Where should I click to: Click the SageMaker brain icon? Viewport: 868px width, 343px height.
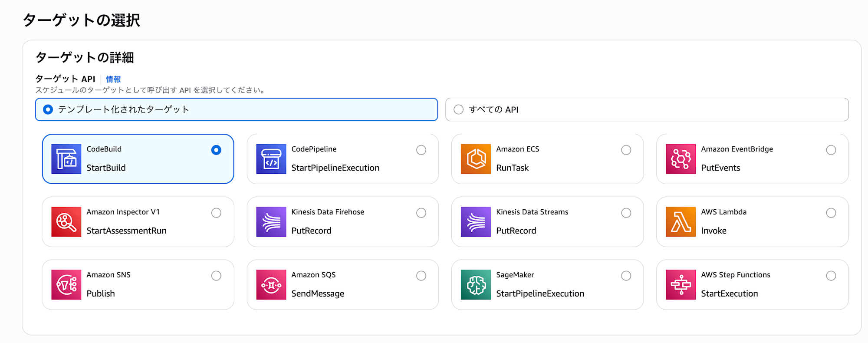[476, 285]
